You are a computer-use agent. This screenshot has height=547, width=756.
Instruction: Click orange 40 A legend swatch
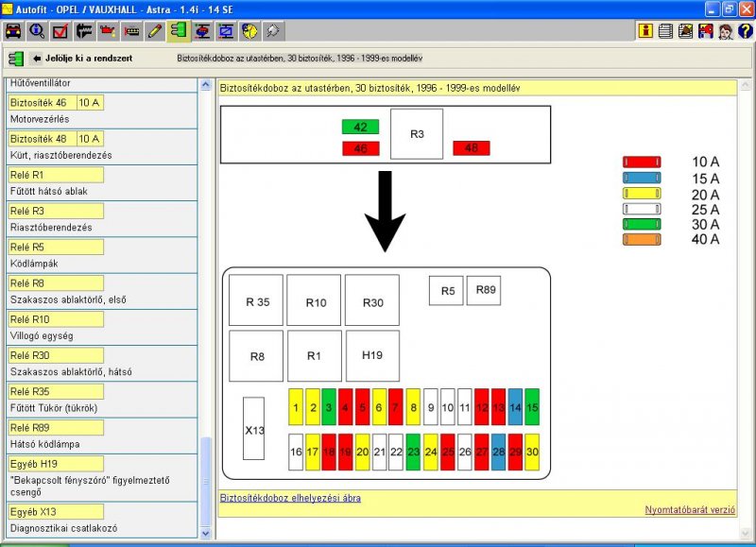[x=642, y=240]
